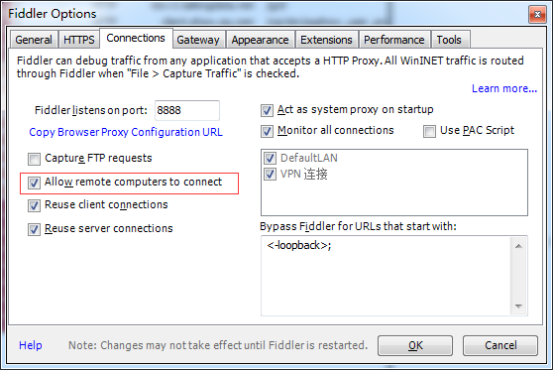Open the Appearance tab
This screenshot has height=370, width=554.
tap(260, 40)
